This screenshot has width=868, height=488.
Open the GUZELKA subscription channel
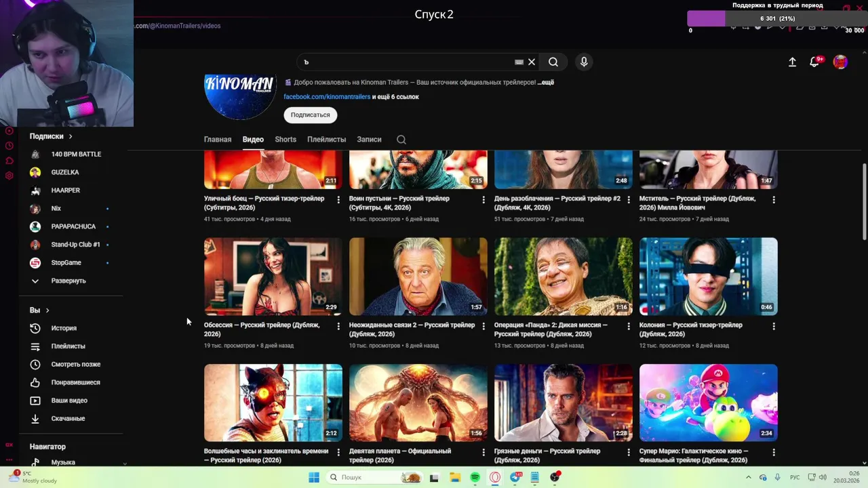click(65, 172)
